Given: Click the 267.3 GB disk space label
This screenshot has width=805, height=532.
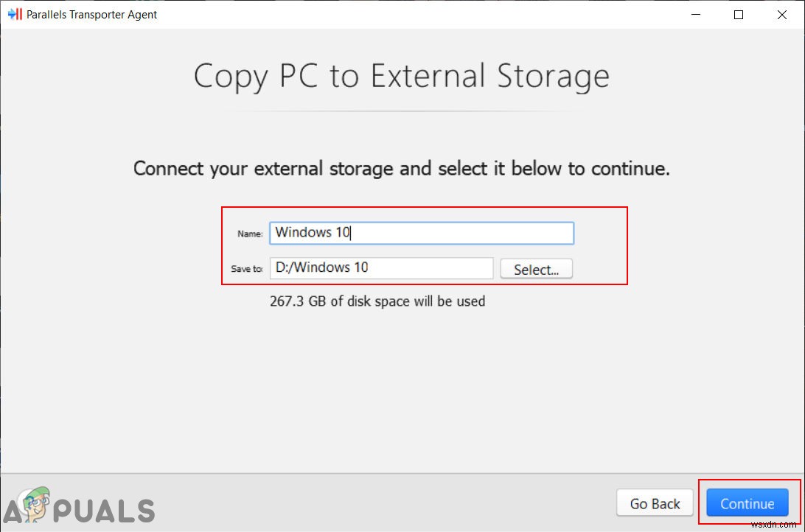Looking at the screenshot, I should (x=378, y=301).
